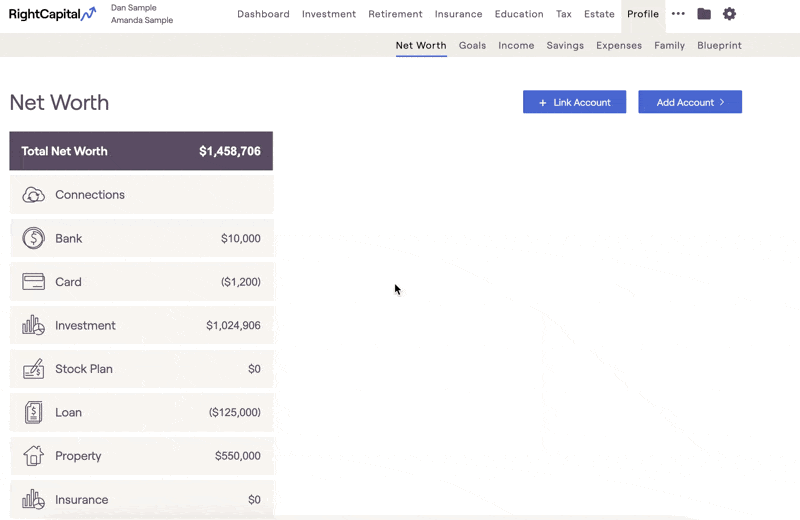Open the settings gear icon

[x=729, y=14]
